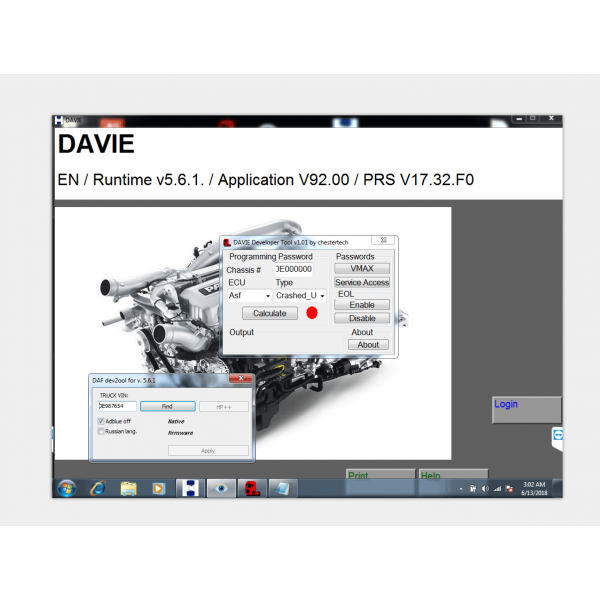Screen dimensions: 600x600
Task: Click the Calculate button
Action: (270, 313)
